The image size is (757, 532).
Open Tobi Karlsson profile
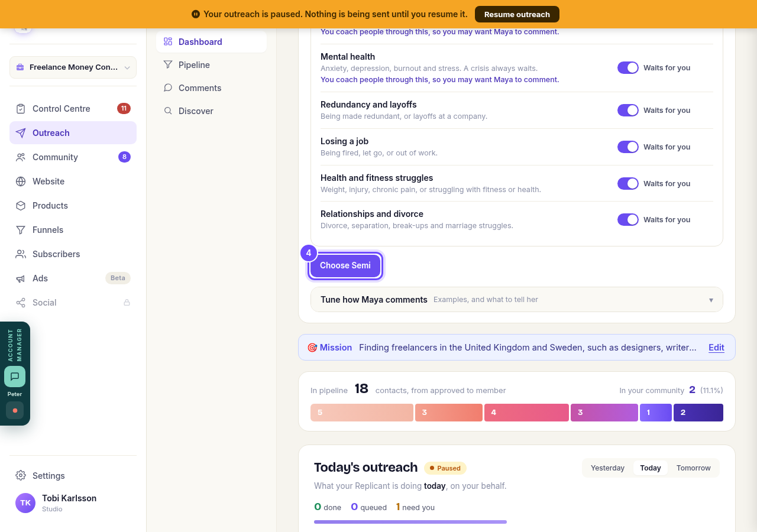(x=73, y=503)
